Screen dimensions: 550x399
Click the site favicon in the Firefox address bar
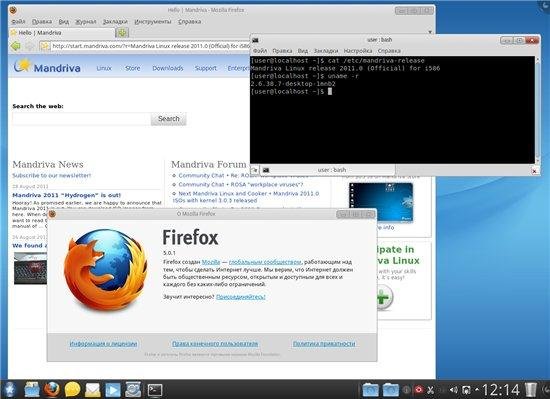point(45,46)
